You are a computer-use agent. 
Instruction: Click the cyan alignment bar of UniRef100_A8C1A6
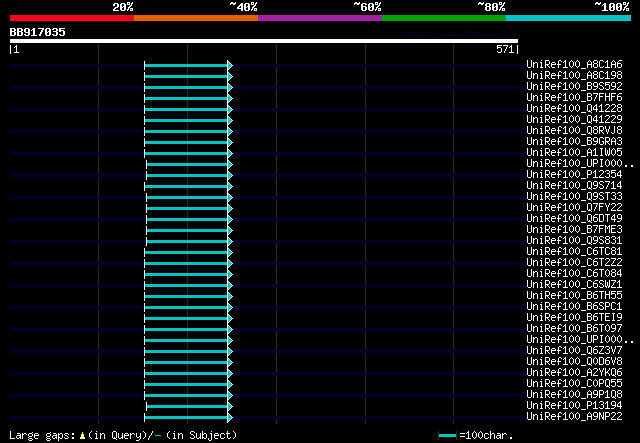coord(186,65)
